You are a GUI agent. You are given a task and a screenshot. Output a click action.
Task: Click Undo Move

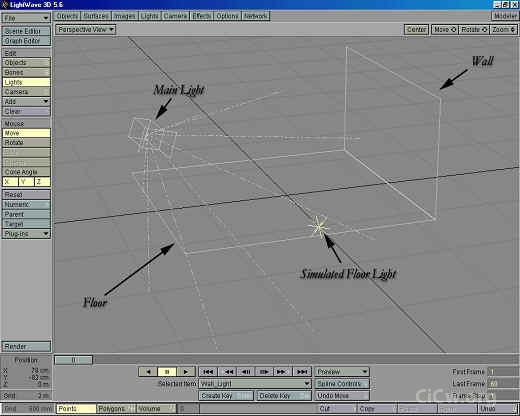click(x=342, y=396)
